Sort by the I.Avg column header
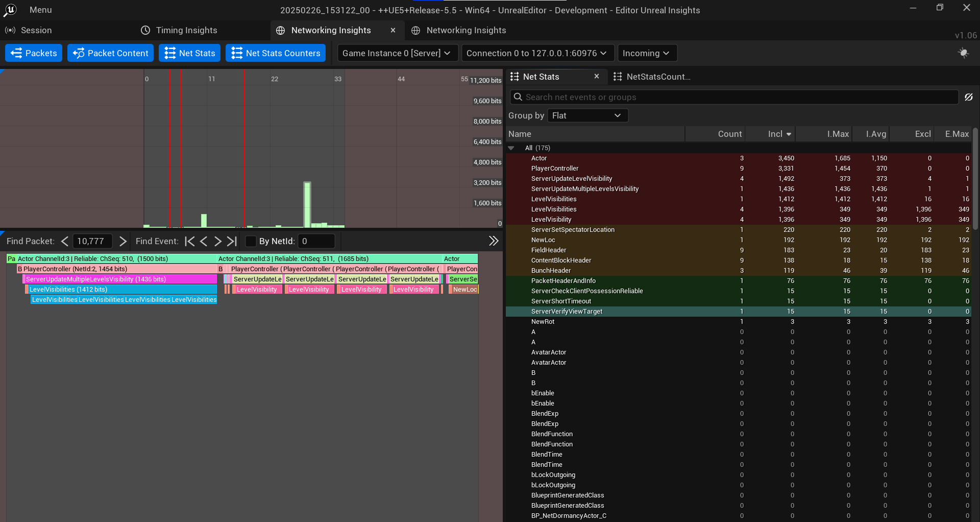Screen dimensions: 980x522 point(871,134)
